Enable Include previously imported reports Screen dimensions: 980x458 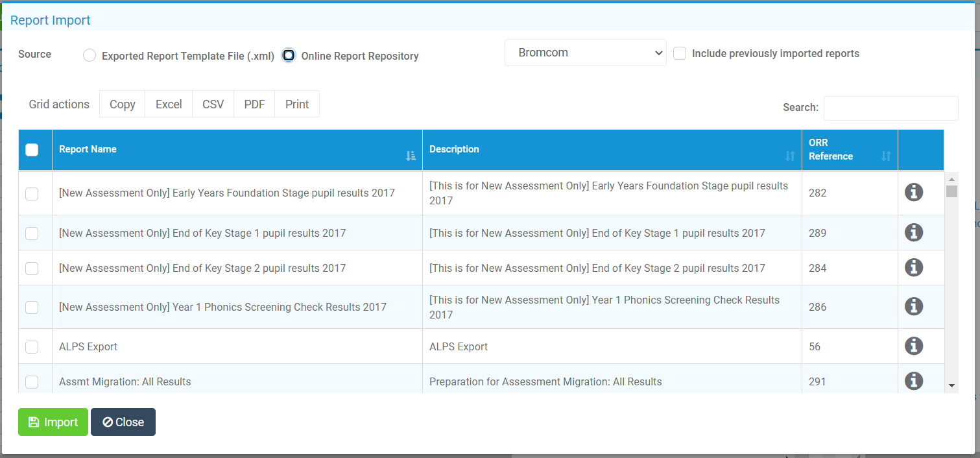point(679,54)
